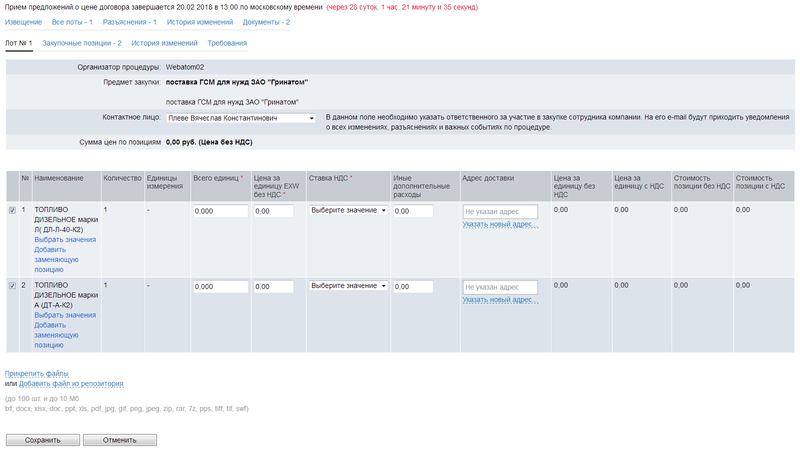Image resolution: width=800 pixels, height=451 pixels.
Task: Uncheck the checkbox for position 1
Action: coord(11,210)
